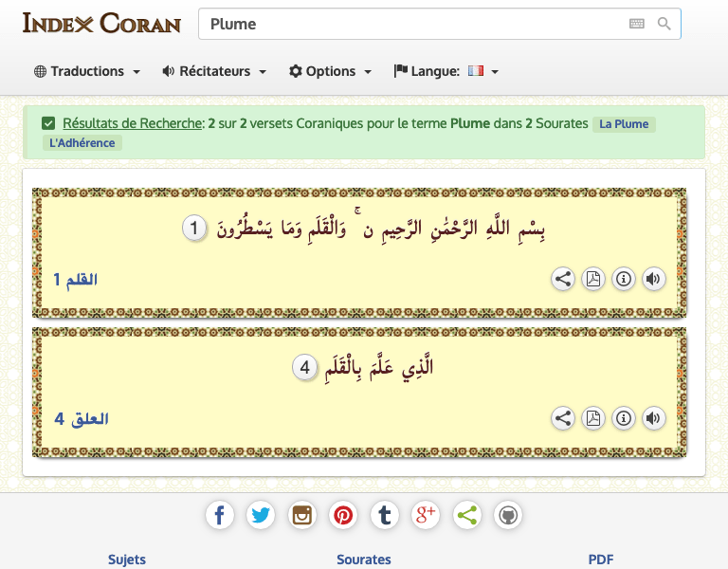Share page on Twitter

tap(261, 516)
